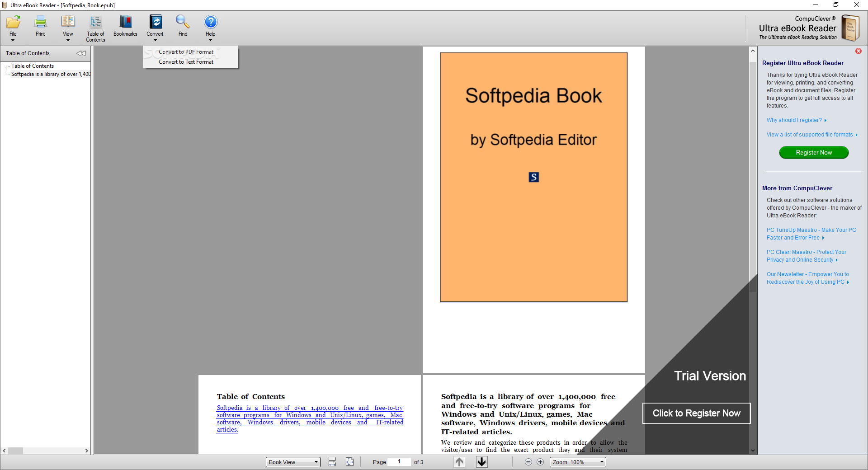This screenshot has height=470, width=868.
Task: Click the Ultra eBook Reader book logo
Action: [x=850, y=28]
